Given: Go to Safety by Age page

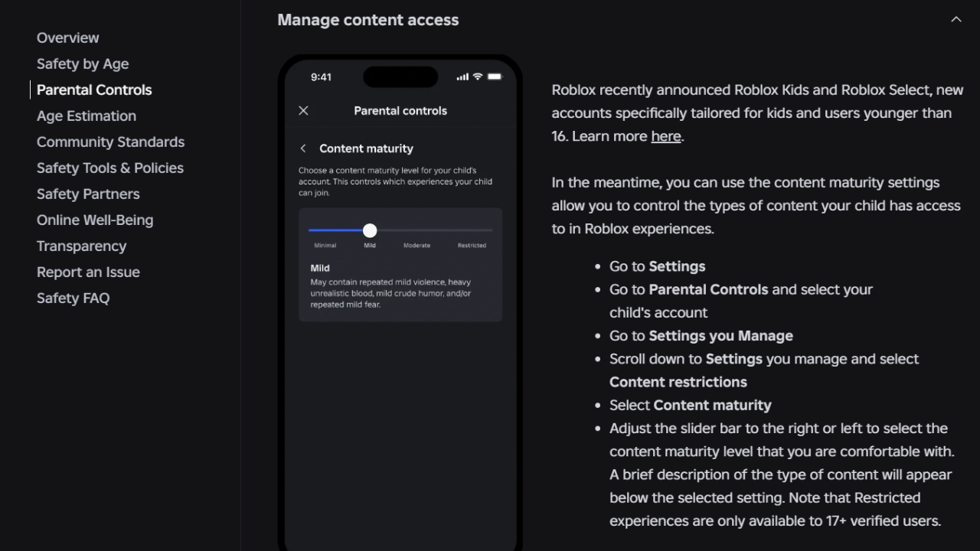Looking at the screenshot, I should [x=83, y=64].
